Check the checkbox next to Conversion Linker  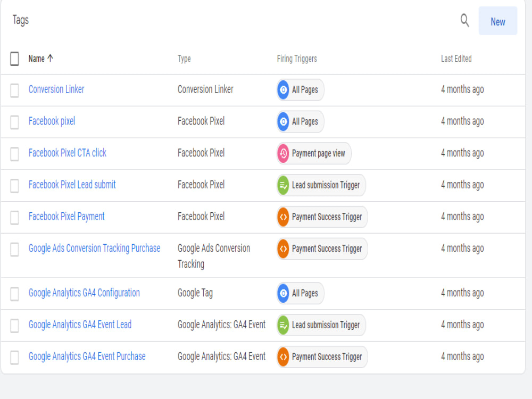click(x=14, y=89)
